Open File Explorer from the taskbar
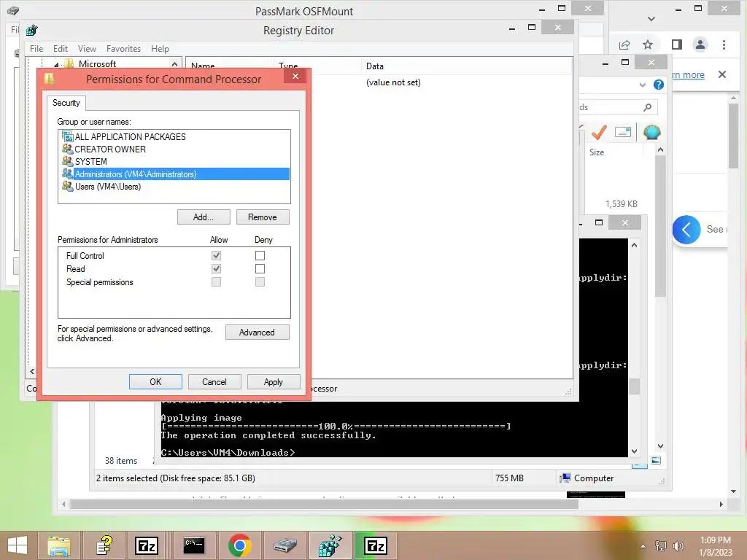This screenshot has width=747, height=560. pos(58,545)
